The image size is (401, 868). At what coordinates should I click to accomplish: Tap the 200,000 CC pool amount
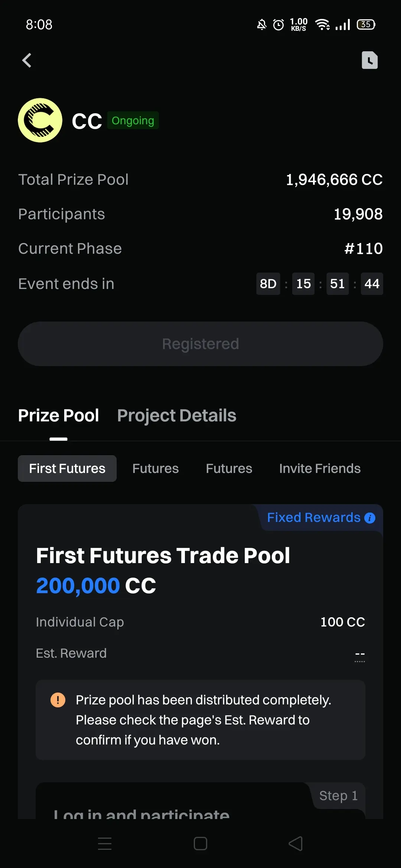point(96,586)
